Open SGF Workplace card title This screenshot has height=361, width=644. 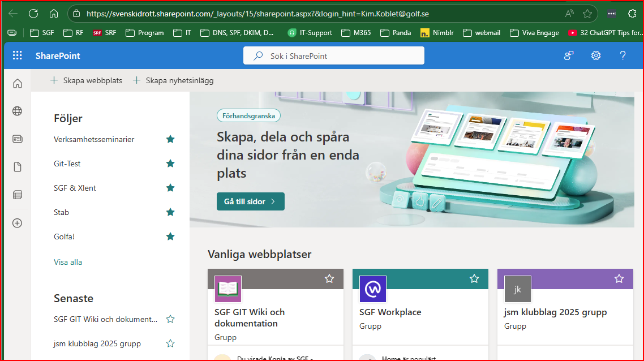pos(390,312)
